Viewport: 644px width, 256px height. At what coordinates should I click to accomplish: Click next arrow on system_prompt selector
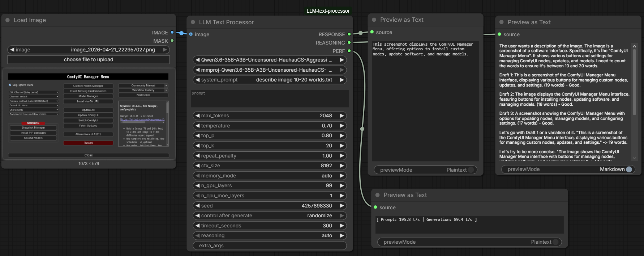point(342,80)
